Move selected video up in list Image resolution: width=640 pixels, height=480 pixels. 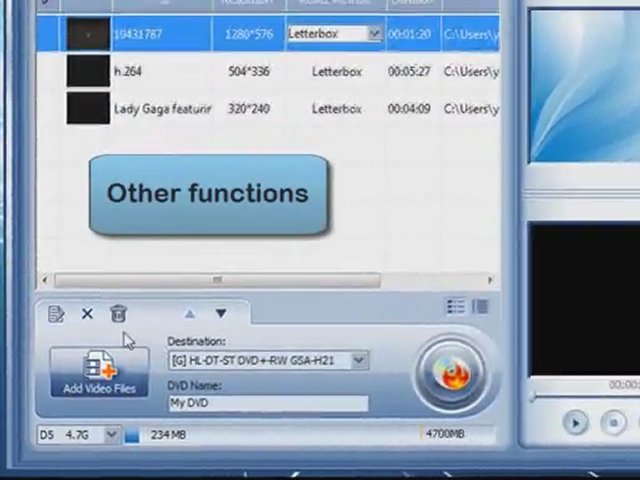[189, 314]
